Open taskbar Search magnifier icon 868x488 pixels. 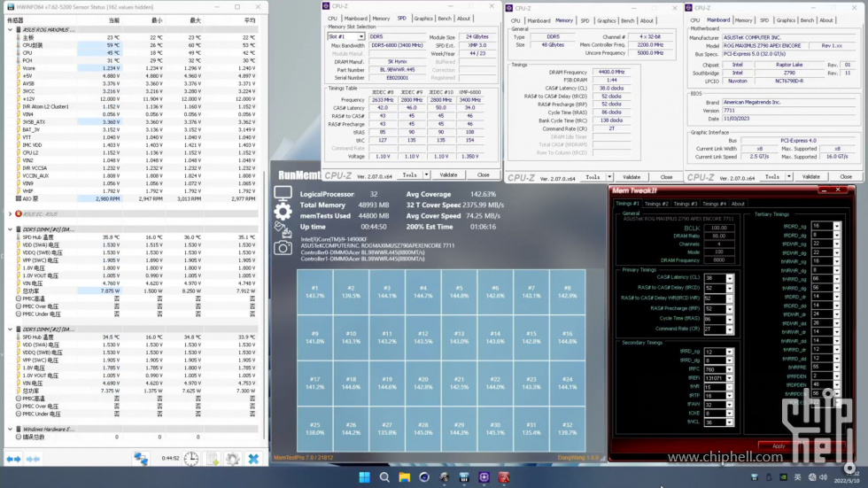coord(384,477)
